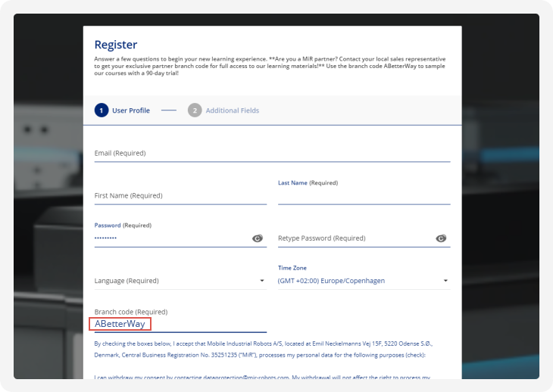Click the First Name field
553x392 pixels.
180,196
